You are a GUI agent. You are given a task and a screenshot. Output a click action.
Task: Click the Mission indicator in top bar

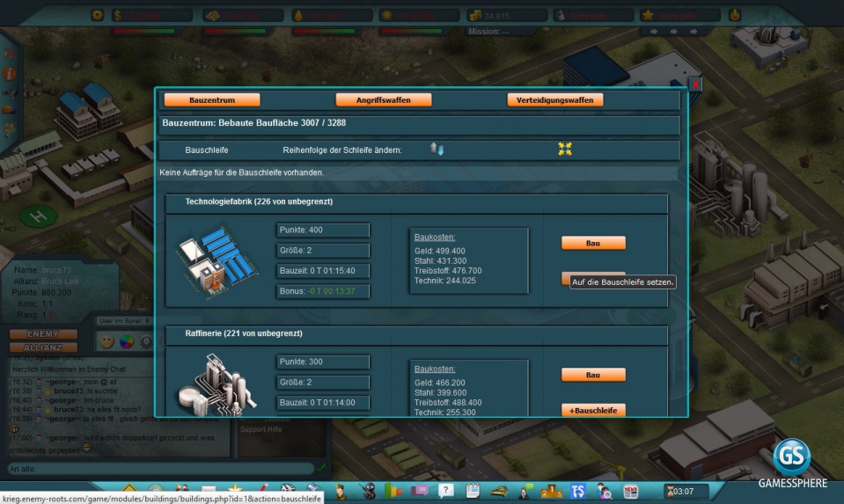click(x=488, y=32)
